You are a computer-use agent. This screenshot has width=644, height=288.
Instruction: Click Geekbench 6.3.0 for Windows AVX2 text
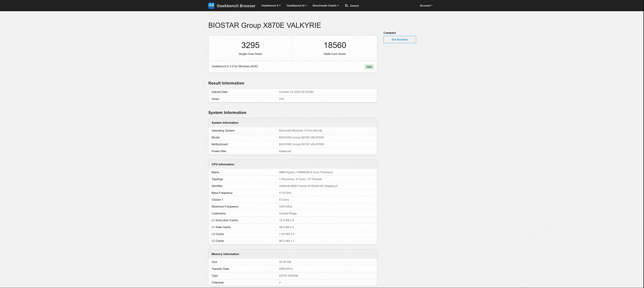(x=234, y=66)
